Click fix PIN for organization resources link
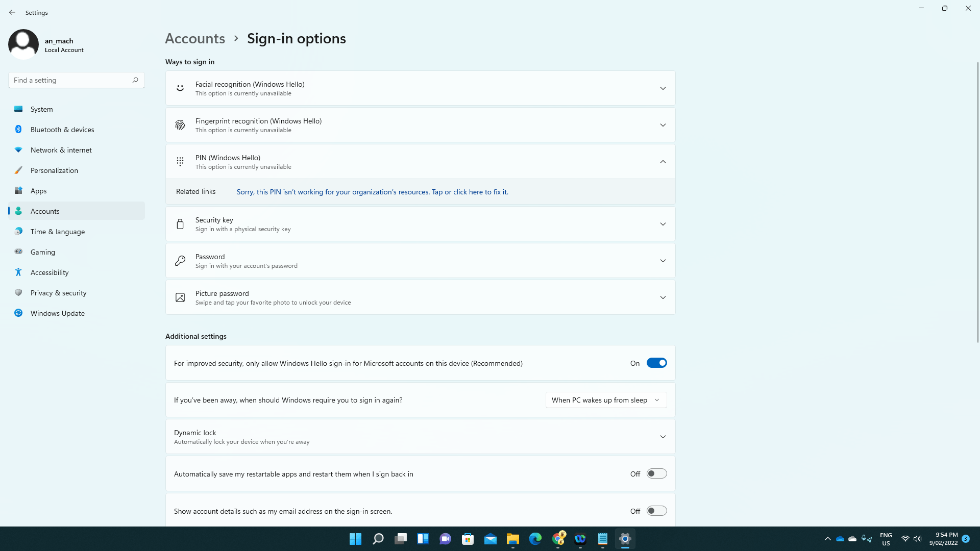Viewport: 980px width, 551px height. [372, 192]
